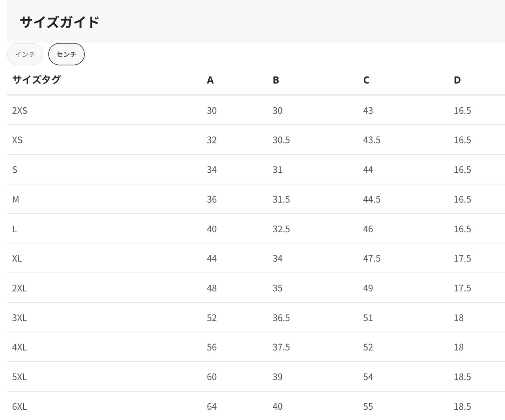Select the センチ (centimeters) unit button

66,54
